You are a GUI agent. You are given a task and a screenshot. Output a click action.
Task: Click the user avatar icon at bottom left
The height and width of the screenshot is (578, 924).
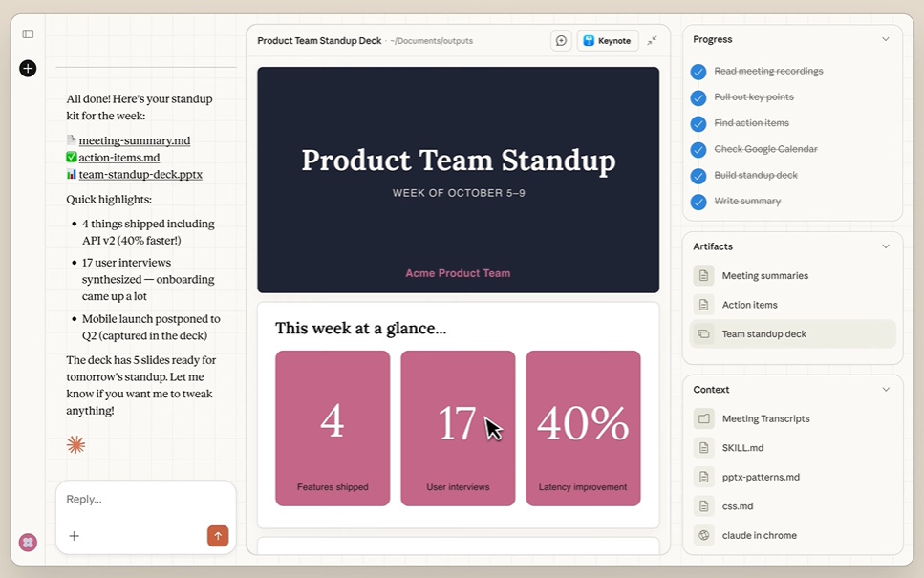[x=28, y=543]
